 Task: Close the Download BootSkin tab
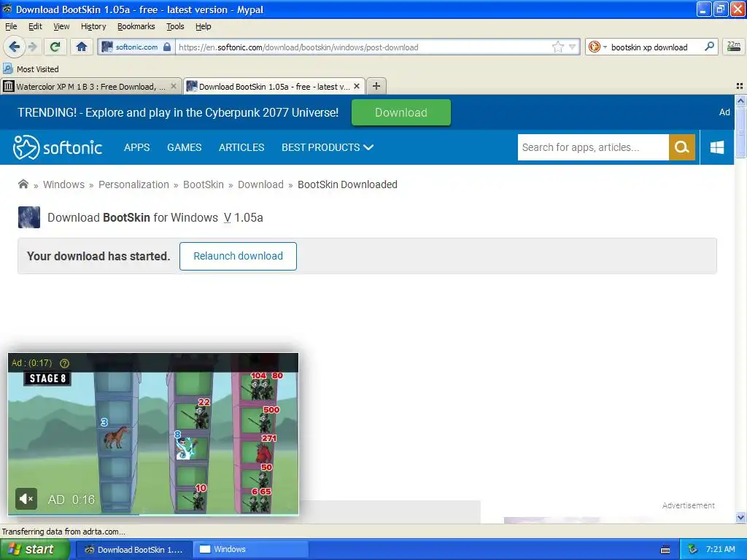tap(357, 86)
